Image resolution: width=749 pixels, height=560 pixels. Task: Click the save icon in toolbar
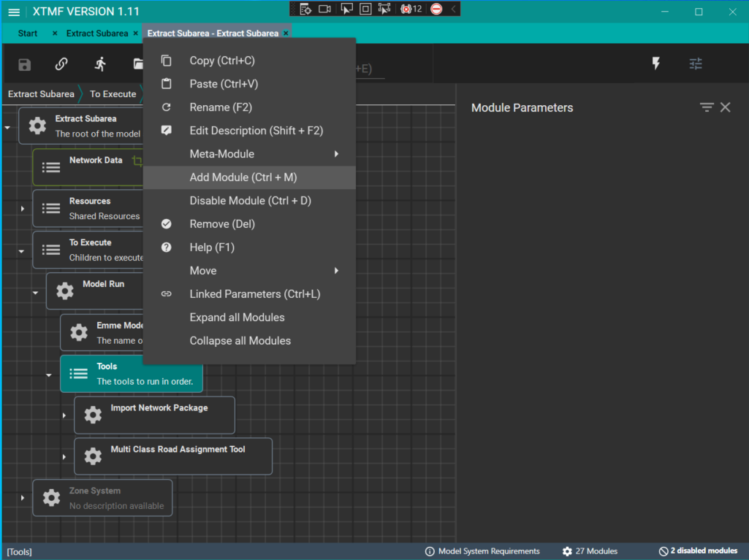pos(25,64)
